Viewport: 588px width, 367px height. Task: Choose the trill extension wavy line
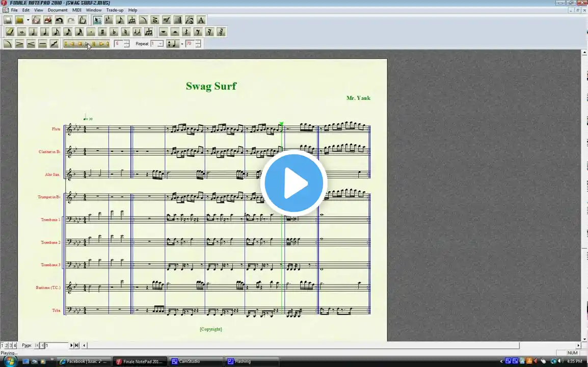click(55, 44)
